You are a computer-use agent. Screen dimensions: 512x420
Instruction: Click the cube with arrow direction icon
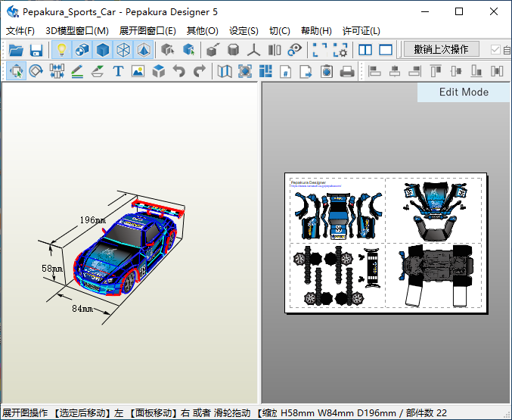pyautogui.click(x=213, y=50)
